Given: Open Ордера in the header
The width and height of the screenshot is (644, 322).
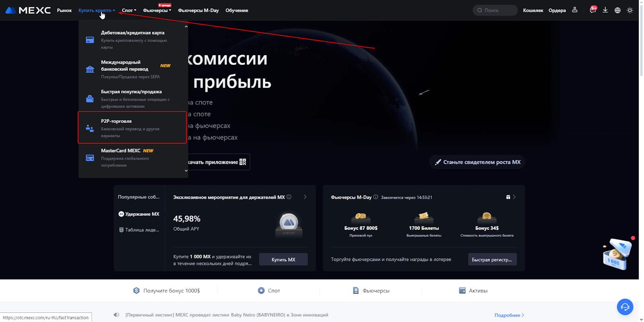Looking at the screenshot, I should click(557, 10).
